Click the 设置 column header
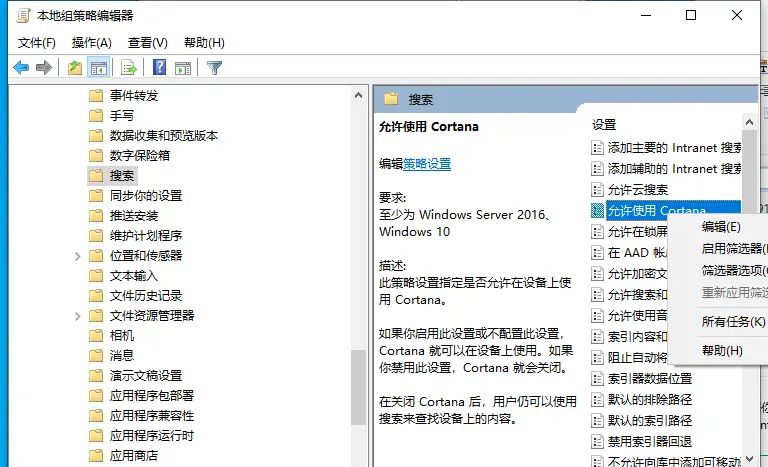Screen dimensions: 768x467 coord(604,125)
